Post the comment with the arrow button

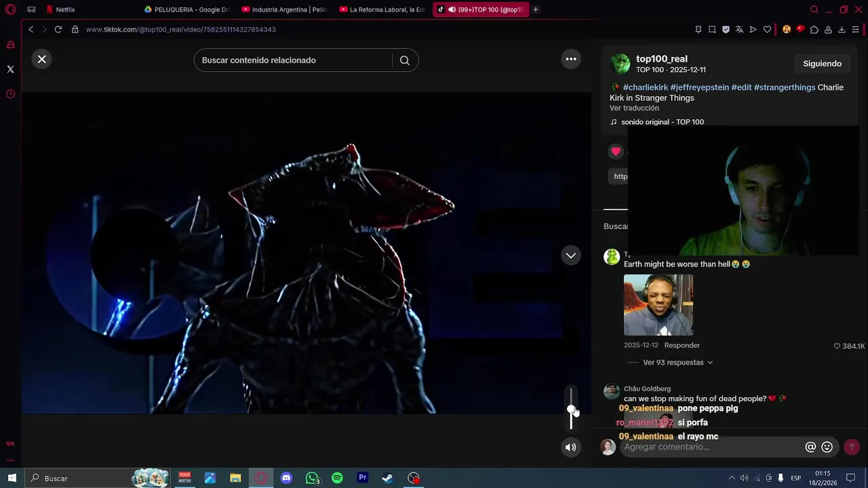tap(851, 447)
